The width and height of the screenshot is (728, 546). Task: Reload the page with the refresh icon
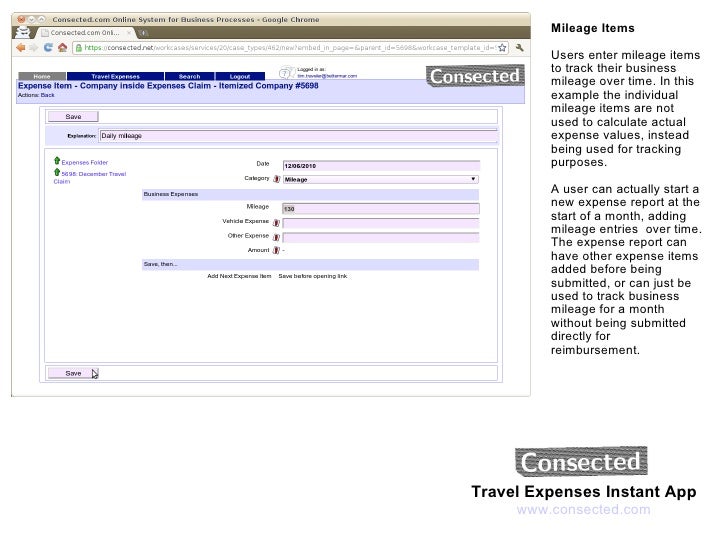[x=48, y=47]
